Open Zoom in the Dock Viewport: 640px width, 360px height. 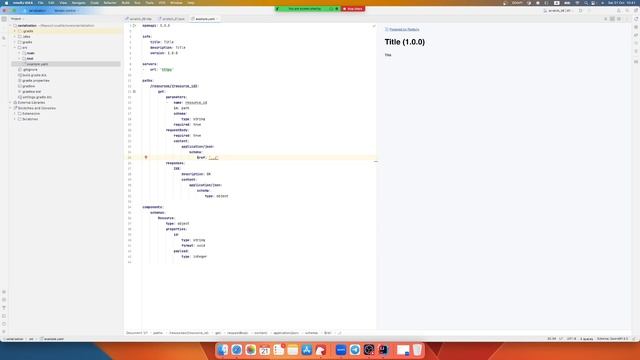point(341,350)
